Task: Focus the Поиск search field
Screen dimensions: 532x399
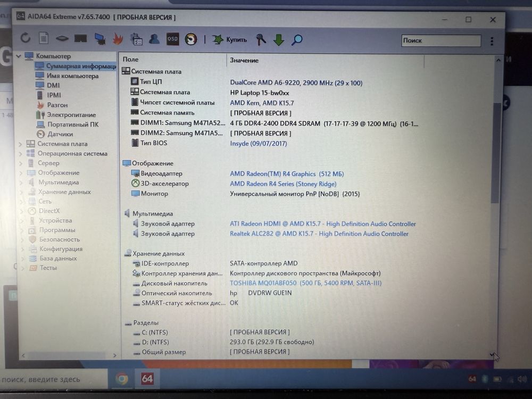Action: (x=440, y=40)
